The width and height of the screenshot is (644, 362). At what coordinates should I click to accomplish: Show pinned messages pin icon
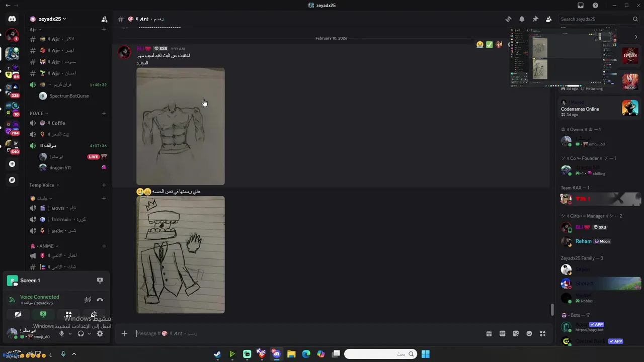tap(535, 19)
